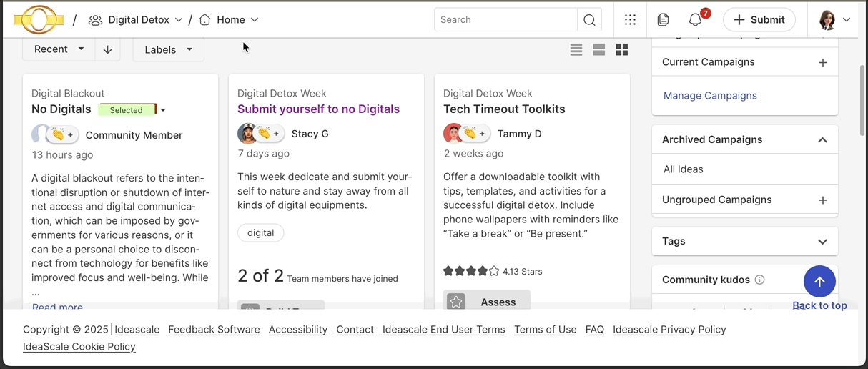This screenshot has width=868, height=369.
Task: Open the Digital Detox community menu
Action: click(136, 20)
